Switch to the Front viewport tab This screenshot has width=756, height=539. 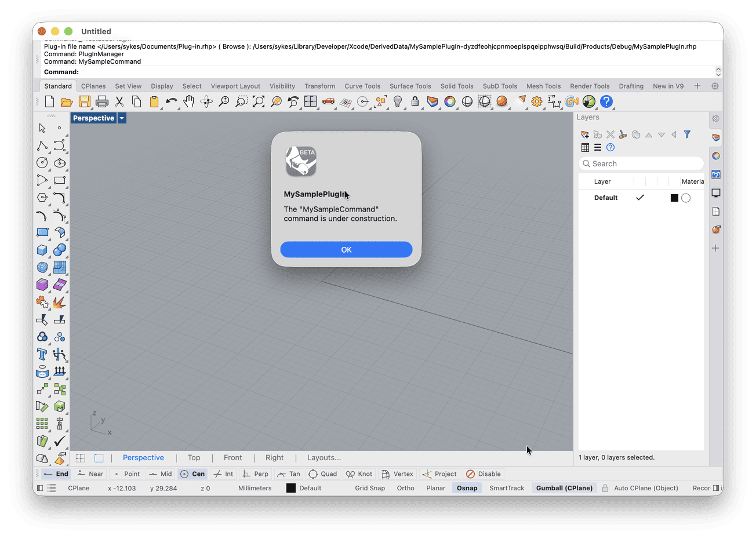coord(233,458)
